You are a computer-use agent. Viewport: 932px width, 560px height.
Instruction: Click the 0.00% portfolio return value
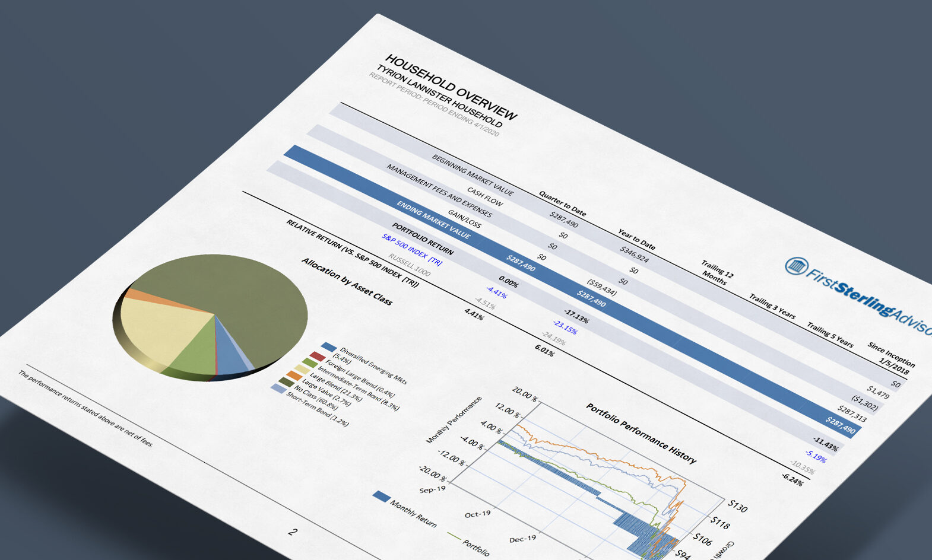[x=508, y=281]
